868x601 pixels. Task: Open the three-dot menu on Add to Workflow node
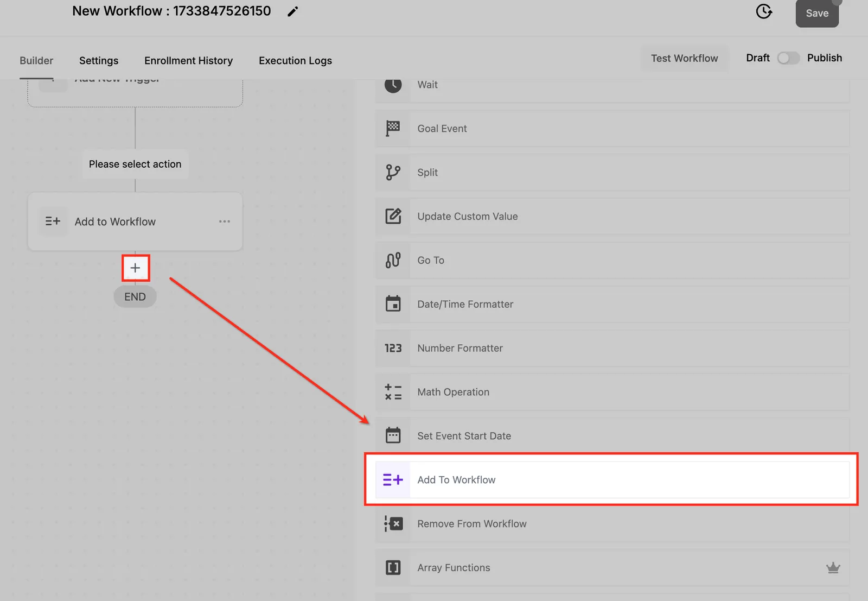[x=225, y=222]
